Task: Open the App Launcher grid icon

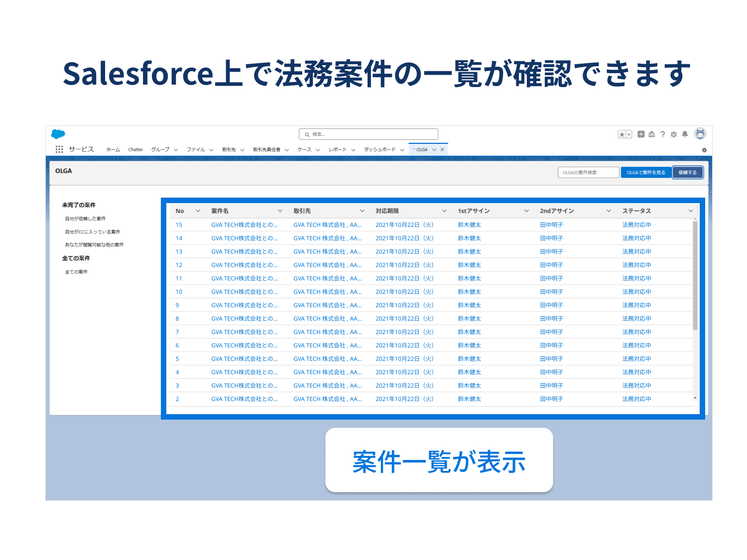Action: 59,149
